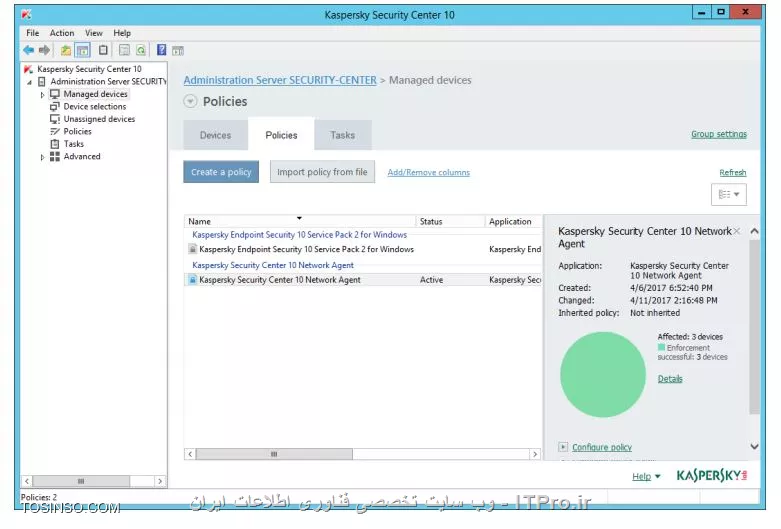Toggle the Show/Hide Console Tree toolbar icon
Screen dimensions: 781x529
pos(83,50)
